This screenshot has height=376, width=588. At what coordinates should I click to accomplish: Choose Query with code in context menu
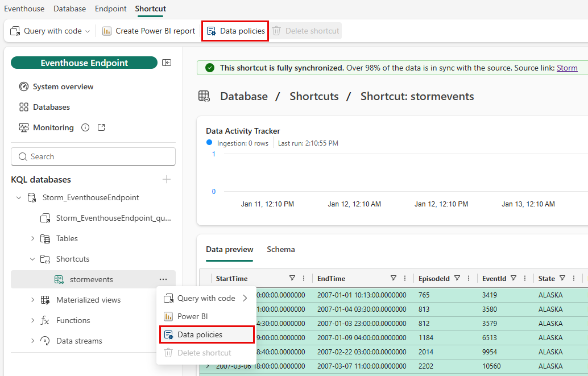(206, 298)
